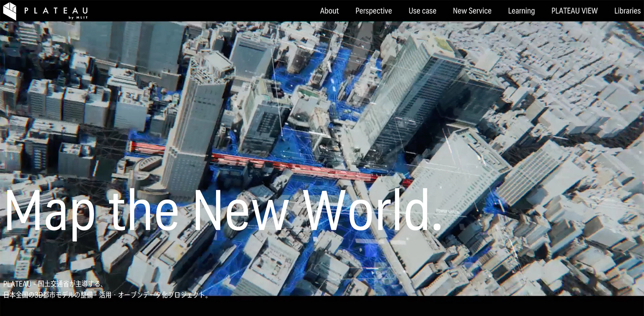Click the Japanese tagline starting with 'PLATEAU - 国土交通省'
Viewport: 644px width, 316px height.
[53, 284]
